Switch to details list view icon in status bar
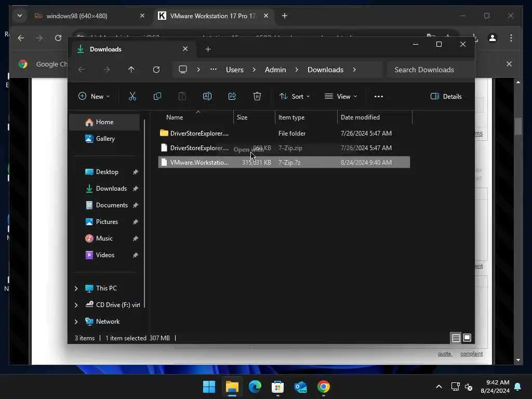The image size is (532, 399). point(456,338)
